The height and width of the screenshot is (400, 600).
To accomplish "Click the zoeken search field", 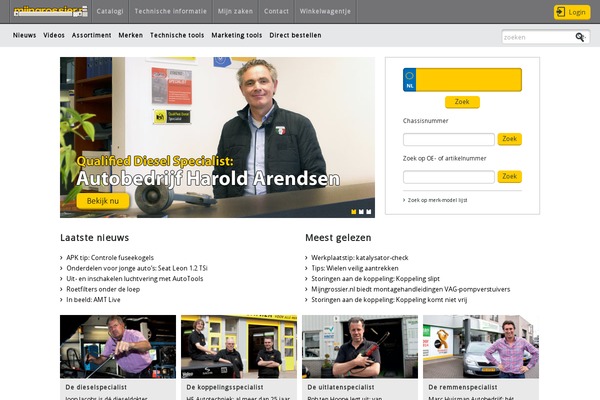I will click(537, 37).
